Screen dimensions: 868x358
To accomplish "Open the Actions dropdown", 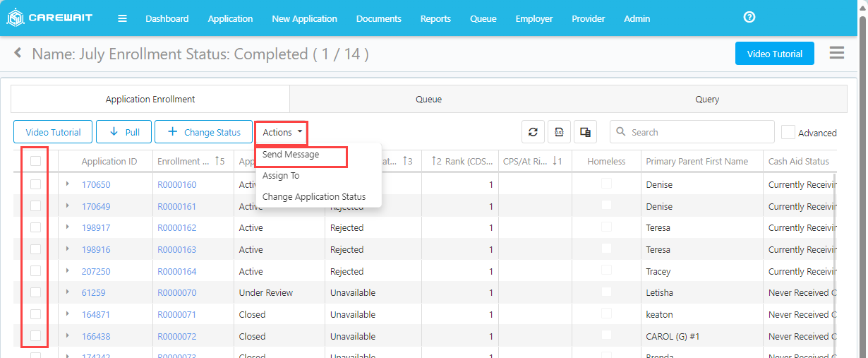I will (282, 132).
